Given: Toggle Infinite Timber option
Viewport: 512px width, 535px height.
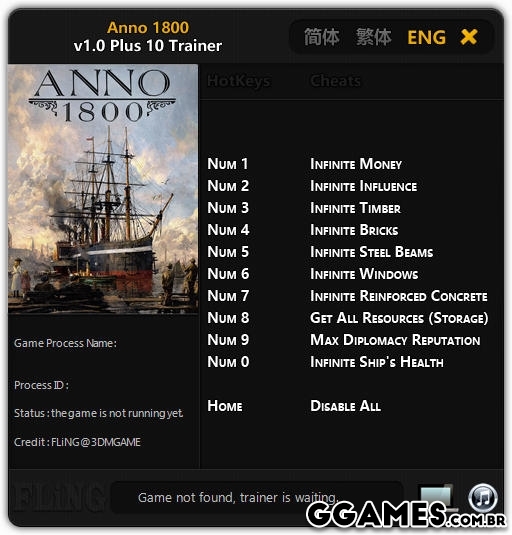Looking at the screenshot, I should pos(355,208).
